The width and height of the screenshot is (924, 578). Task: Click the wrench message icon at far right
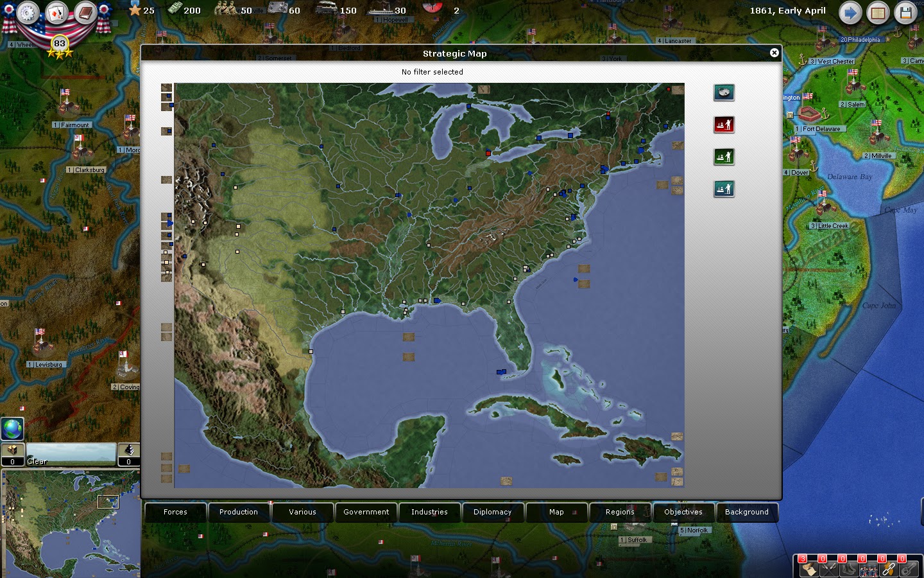pyautogui.click(x=909, y=569)
